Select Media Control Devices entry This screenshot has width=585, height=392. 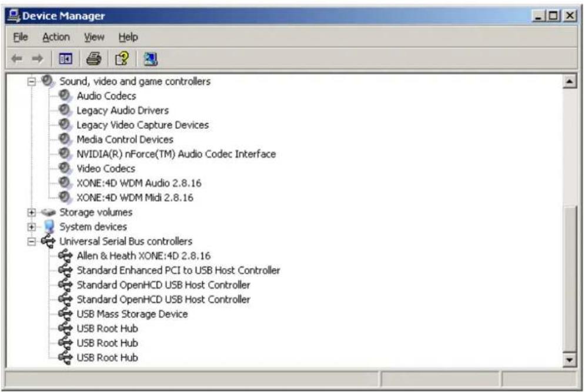tap(125, 139)
